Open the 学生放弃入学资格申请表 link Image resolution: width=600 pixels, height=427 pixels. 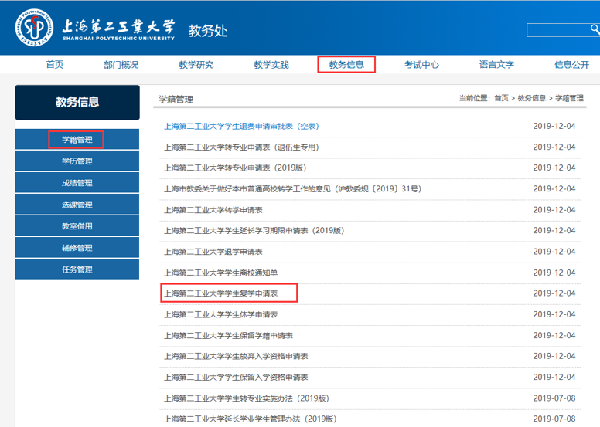(236, 356)
